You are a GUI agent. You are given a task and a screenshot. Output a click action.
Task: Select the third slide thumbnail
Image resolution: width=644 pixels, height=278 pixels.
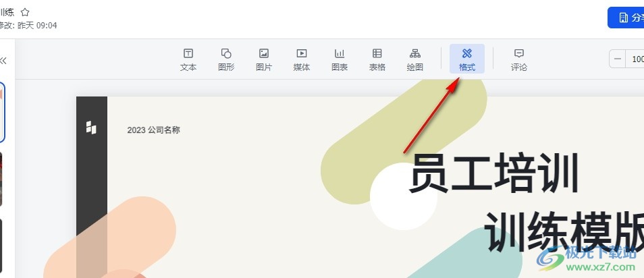coord(1,245)
